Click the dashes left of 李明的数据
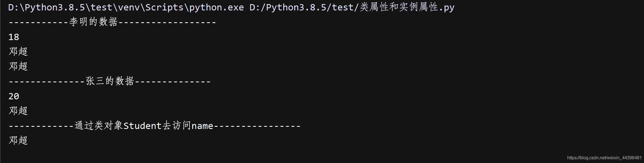The image size is (644, 163). [x=38, y=22]
